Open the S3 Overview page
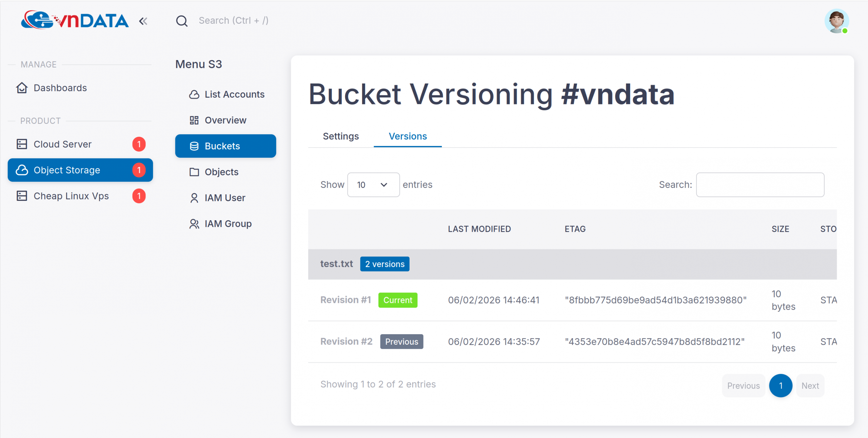868x438 pixels. tap(225, 120)
